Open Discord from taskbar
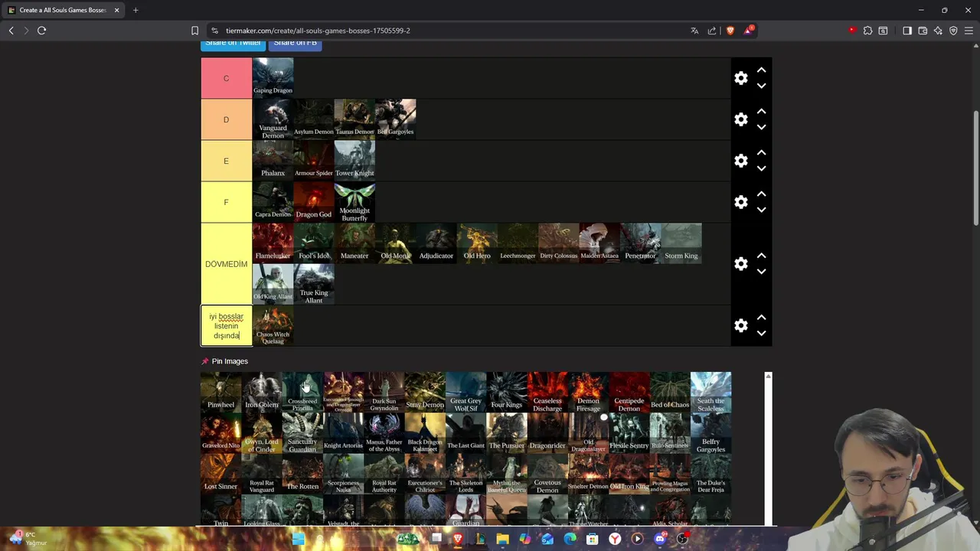This screenshot has height=551, width=980. click(660, 539)
